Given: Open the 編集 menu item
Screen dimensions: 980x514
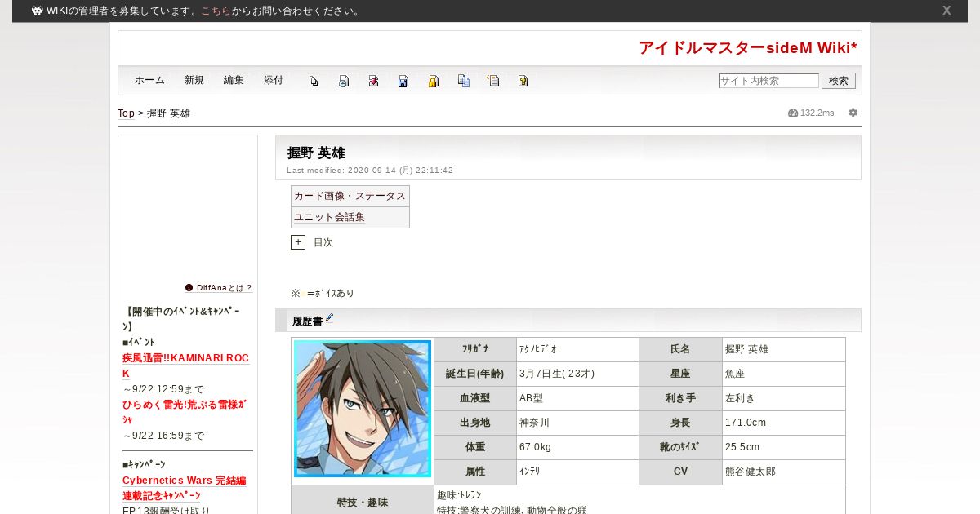Looking at the screenshot, I should [x=234, y=81].
